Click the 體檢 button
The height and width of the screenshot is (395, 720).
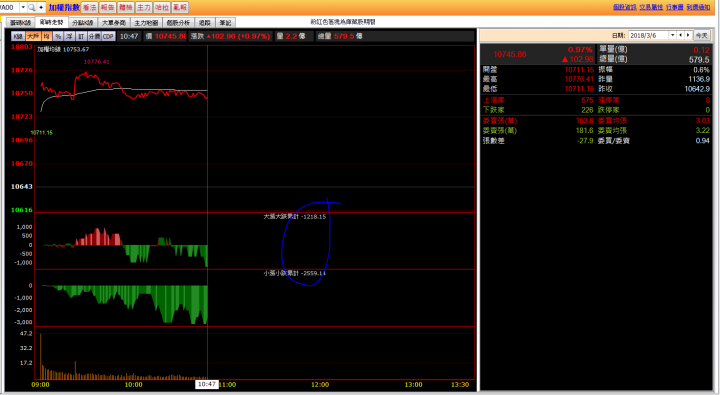(125, 7)
